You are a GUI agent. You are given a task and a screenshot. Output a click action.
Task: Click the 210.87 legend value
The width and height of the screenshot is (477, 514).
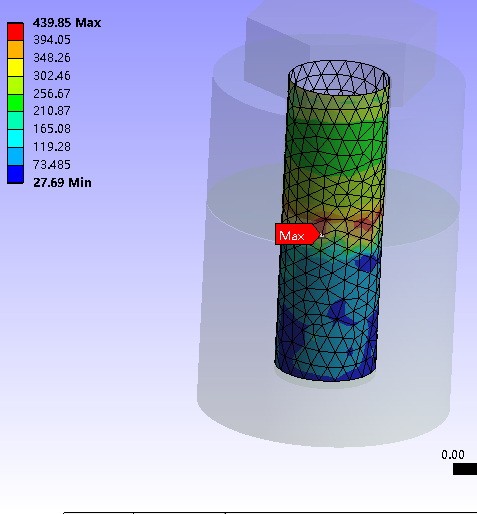coord(52,111)
